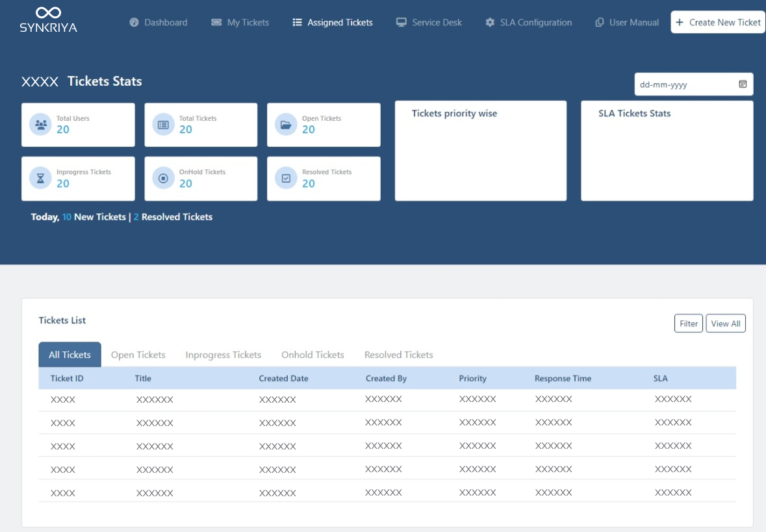
Task: Click the View All button
Action: click(x=725, y=323)
